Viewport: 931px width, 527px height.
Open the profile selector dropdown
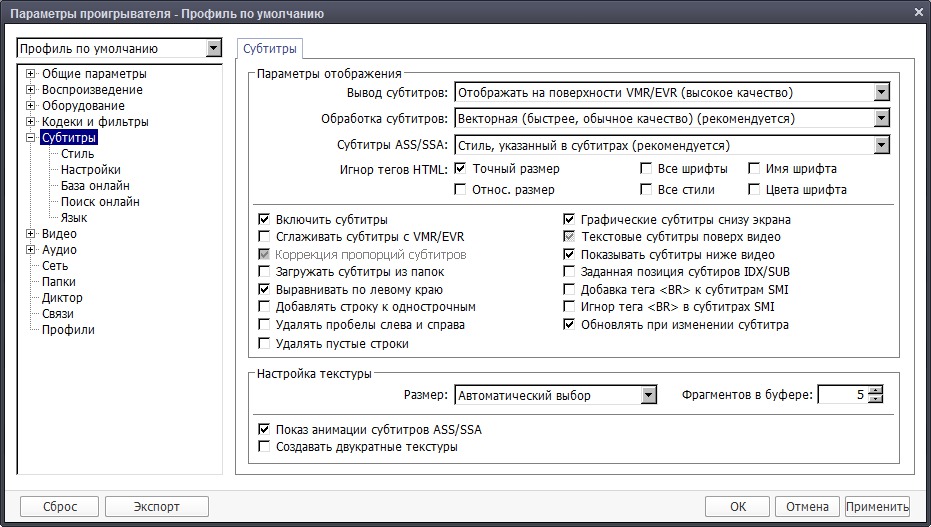(212, 48)
